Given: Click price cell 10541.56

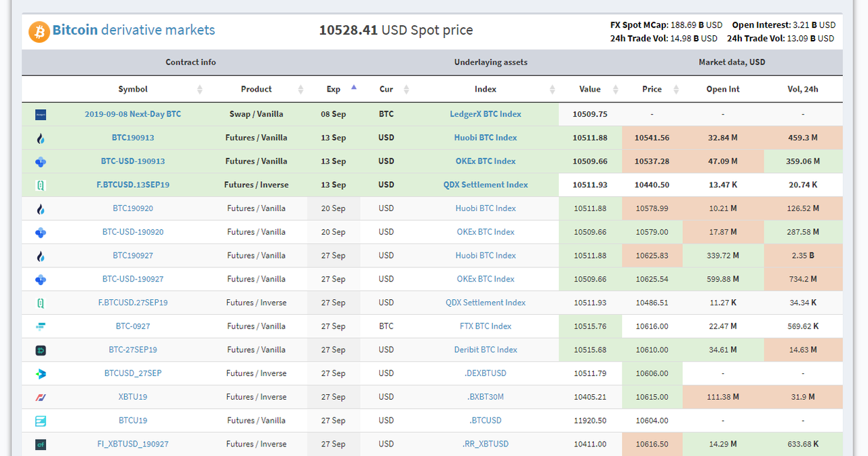Looking at the screenshot, I should click(652, 138).
